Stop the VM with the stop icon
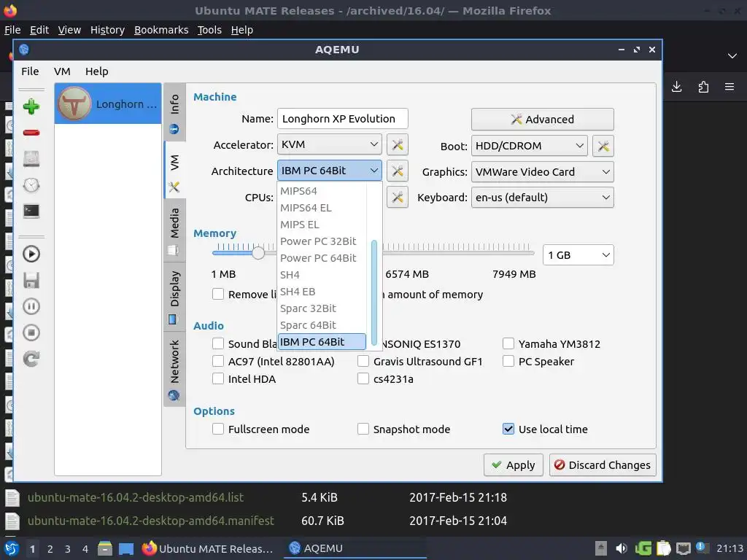This screenshot has width=747, height=560. 31,332
